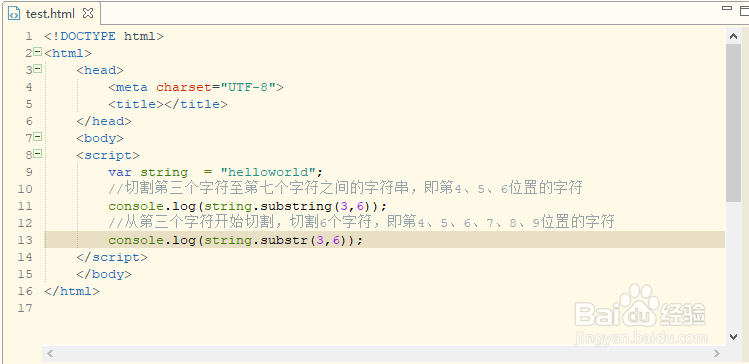Click the closing head tag on line 6
This screenshot has width=749, height=364.
pyautogui.click(x=104, y=121)
